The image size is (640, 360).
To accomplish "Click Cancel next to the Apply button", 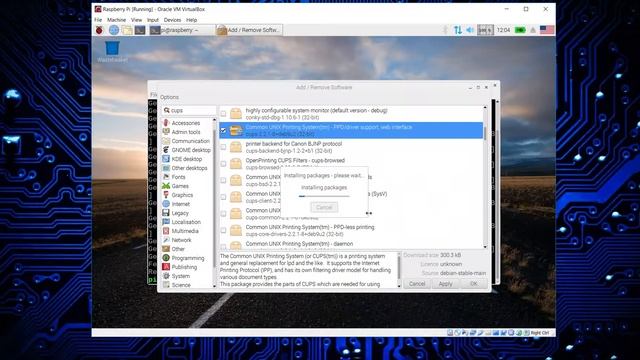I will (417, 284).
